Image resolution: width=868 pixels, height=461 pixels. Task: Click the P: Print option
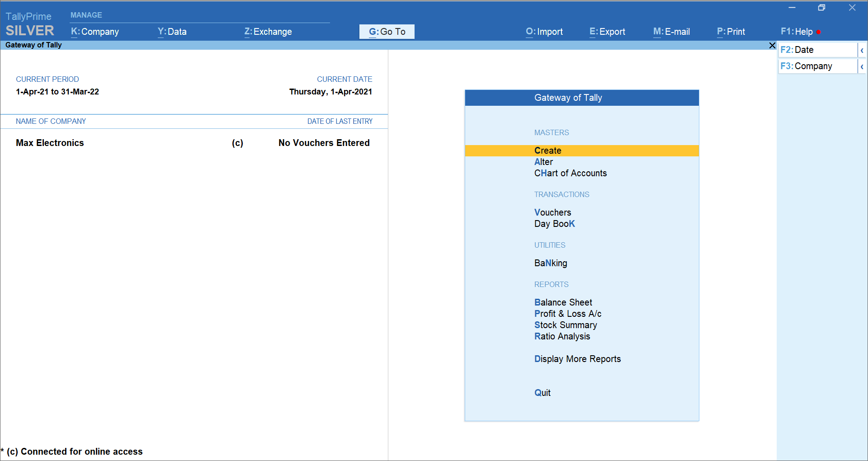(x=731, y=32)
